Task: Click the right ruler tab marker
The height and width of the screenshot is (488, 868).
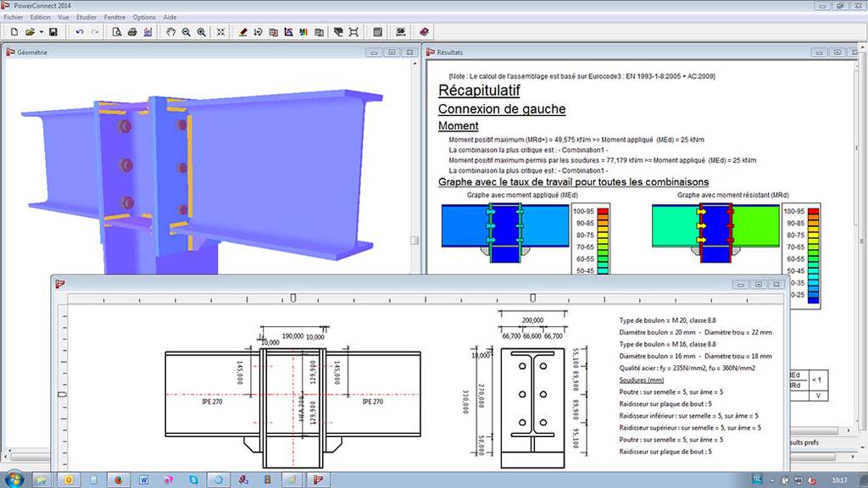Action: tap(532, 298)
